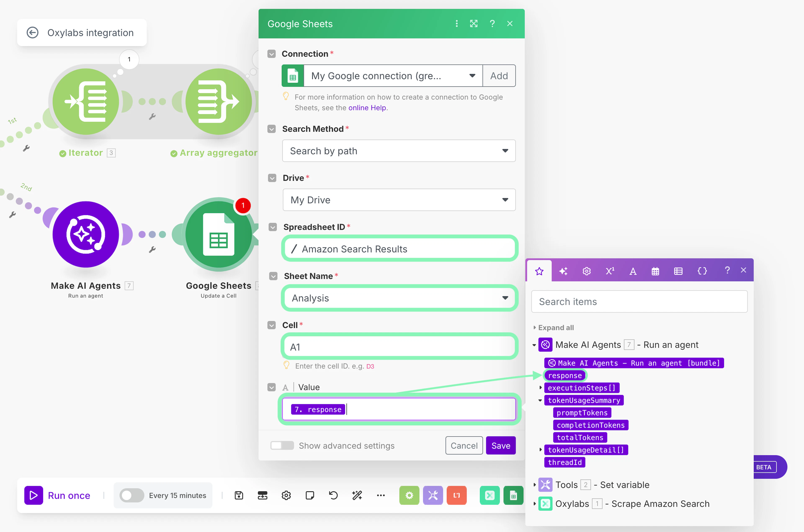Toggle the map switch beside Sheet Name
804x532 pixels.
coord(273,276)
